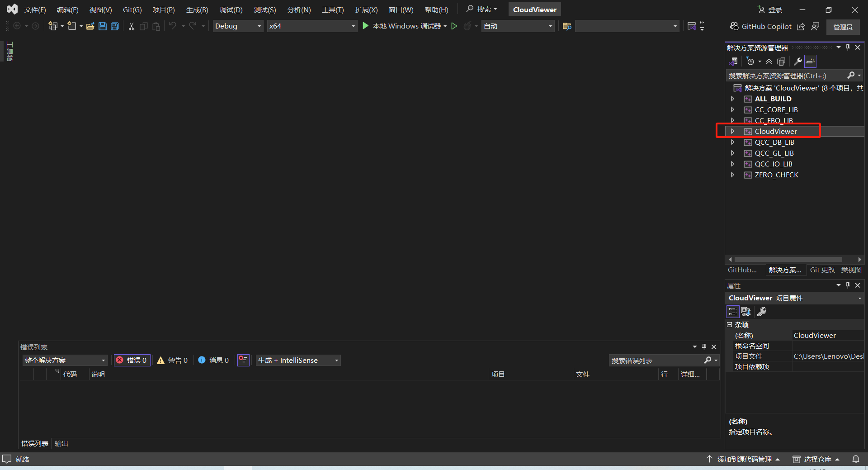This screenshot has width=868, height=470.
Task: Expand the CloudViewer project node
Action: (x=733, y=131)
